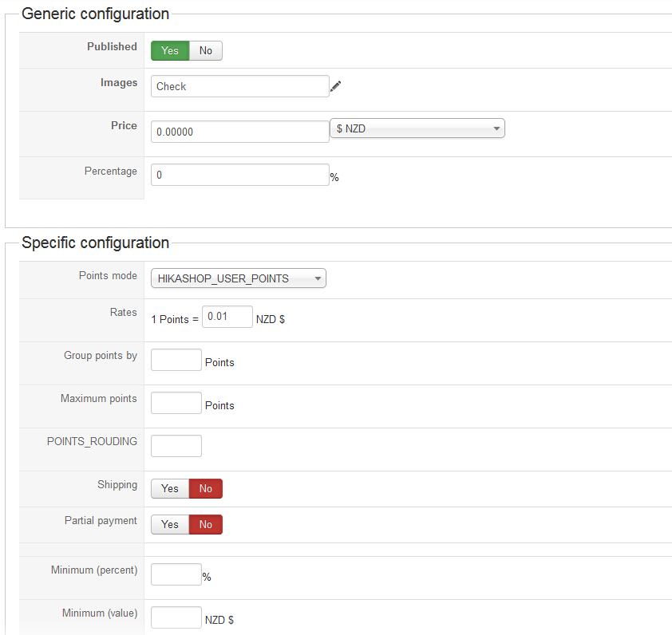
Task: Click the Generic configuration section heading
Action: [x=95, y=14]
